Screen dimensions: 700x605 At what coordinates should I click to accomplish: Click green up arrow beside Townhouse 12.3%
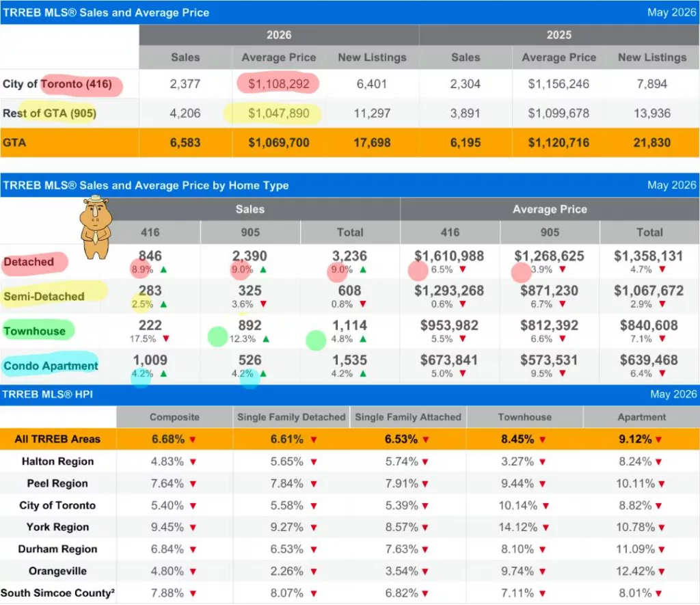pos(266,339)
